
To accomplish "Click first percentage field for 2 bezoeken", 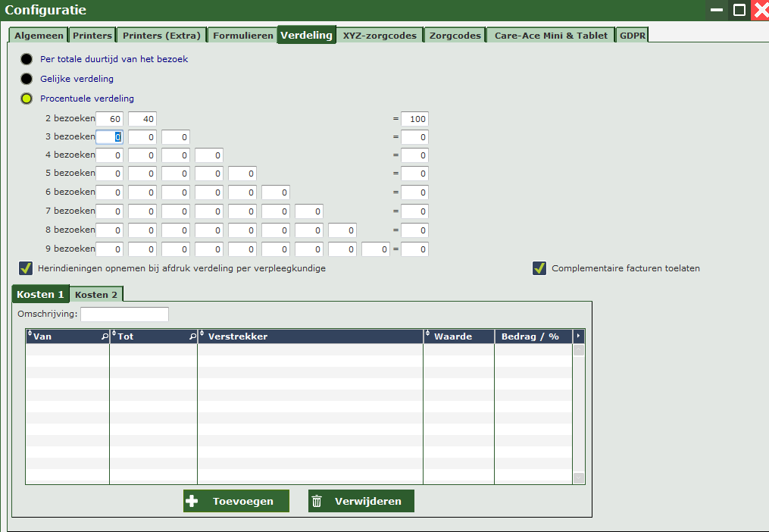I will coord(109,119).
